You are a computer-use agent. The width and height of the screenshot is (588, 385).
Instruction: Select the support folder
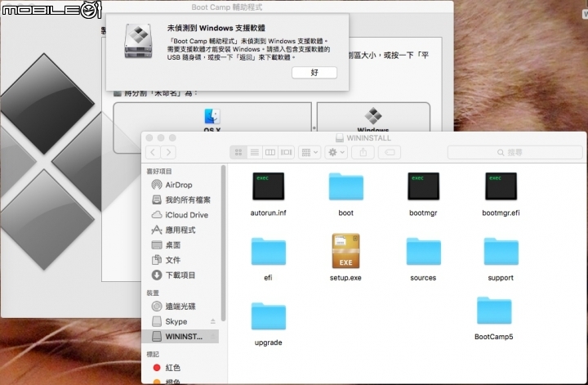[x=501, y=251]
